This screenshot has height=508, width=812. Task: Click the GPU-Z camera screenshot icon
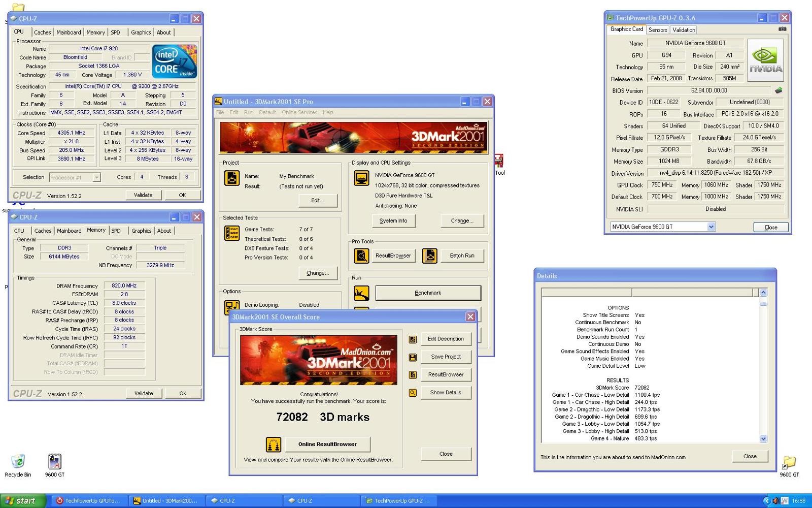[x=782, y=29]
